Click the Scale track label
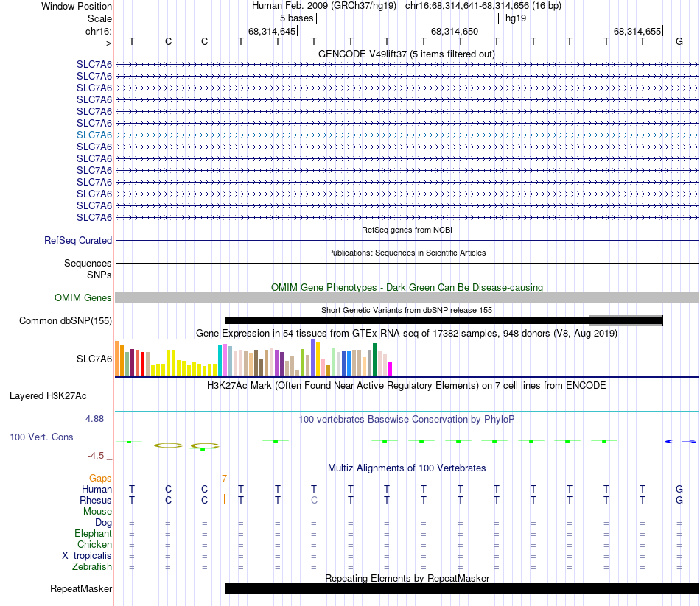 [x=99, y=18]
